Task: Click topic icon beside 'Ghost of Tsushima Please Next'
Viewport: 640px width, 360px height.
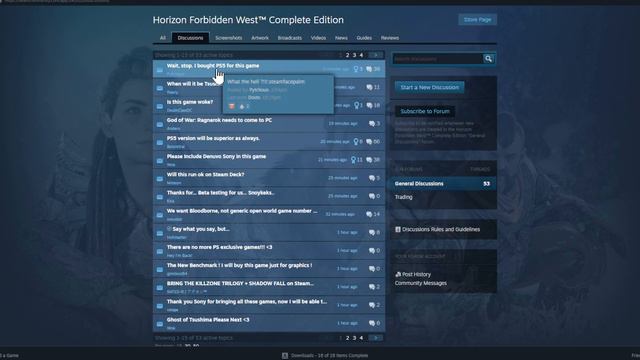Action: (160, 324)
